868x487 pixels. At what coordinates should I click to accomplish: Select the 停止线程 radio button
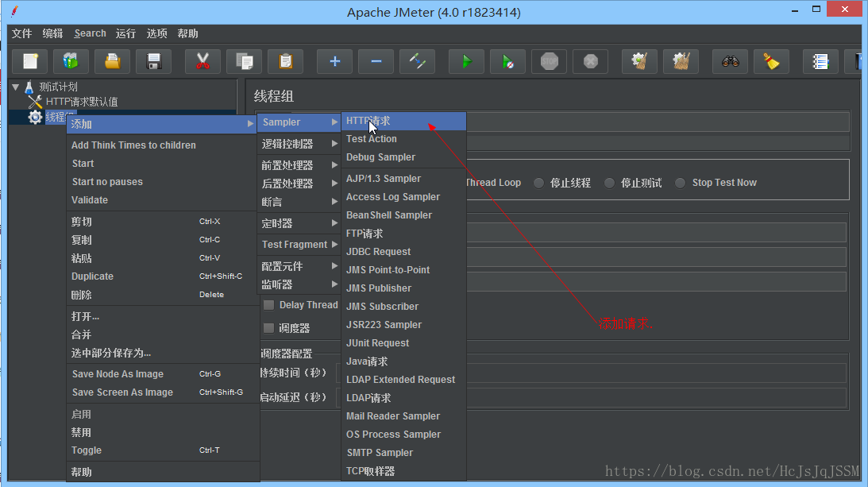(x=538, y=183)
